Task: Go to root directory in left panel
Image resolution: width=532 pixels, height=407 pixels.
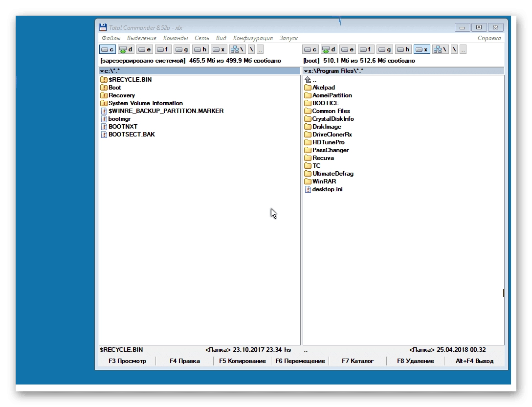Action: pyautogui.click(x=251, y=49)
